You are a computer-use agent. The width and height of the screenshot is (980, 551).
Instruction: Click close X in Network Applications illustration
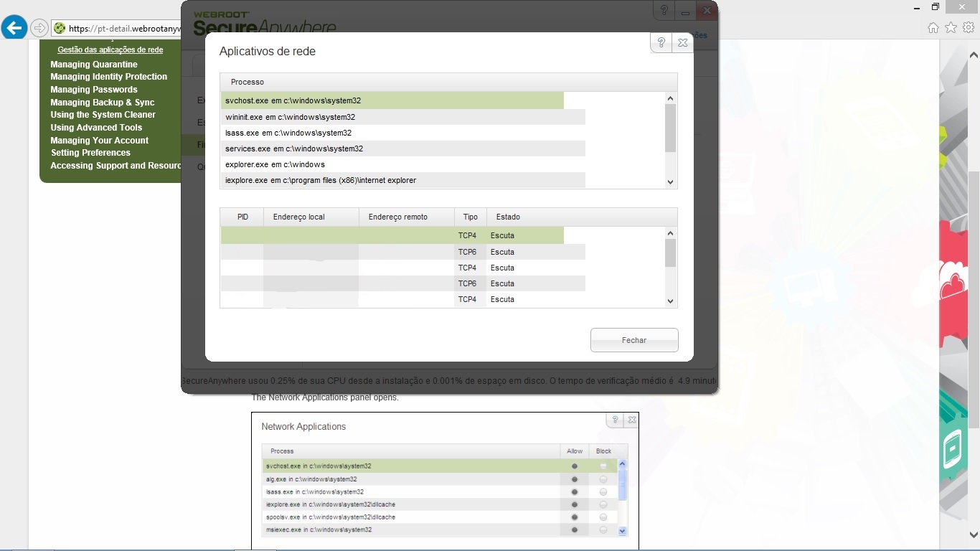pyautogui.click(x=631, y=420)
